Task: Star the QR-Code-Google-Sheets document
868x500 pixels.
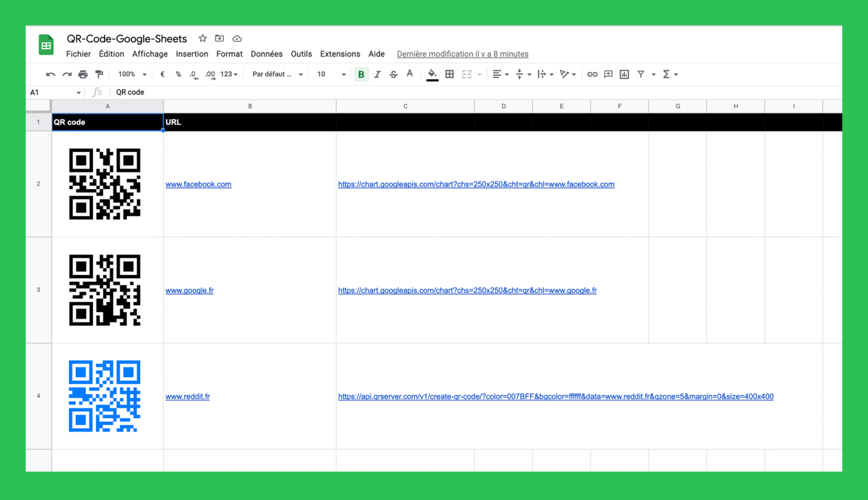Action: click(x=202, y=38)
